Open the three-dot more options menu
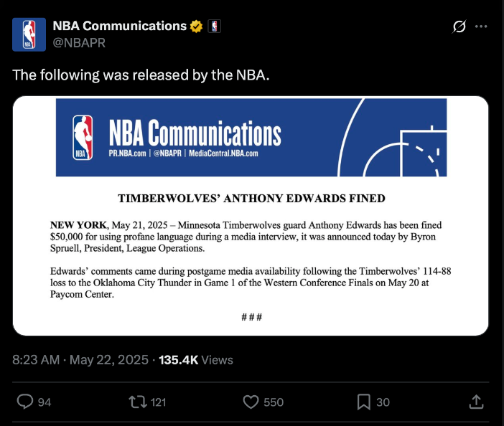Viewport: 504px width, 426px height. tap(482, 27)
